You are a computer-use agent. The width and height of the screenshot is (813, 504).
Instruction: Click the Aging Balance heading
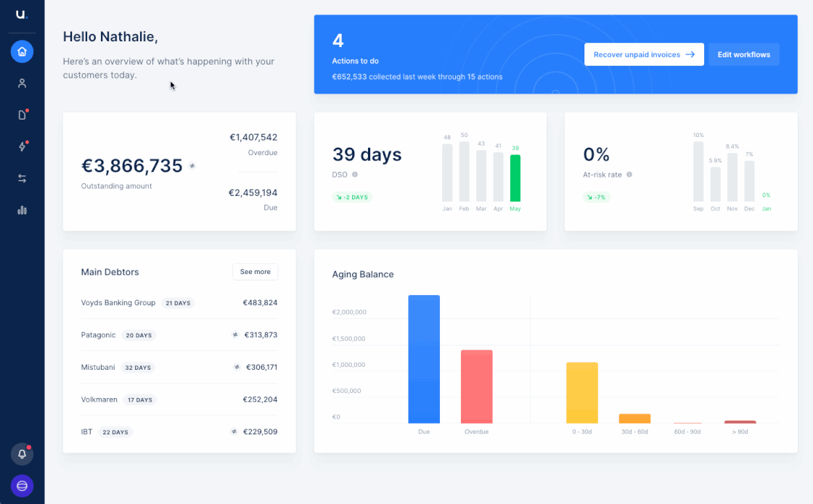click(363, 275)
